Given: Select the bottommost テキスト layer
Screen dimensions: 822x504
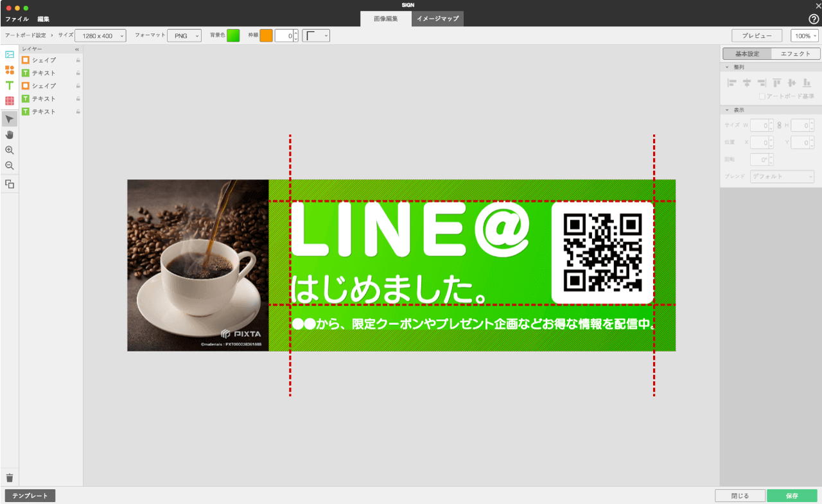Looking at the screenshot, I should point(51,111).
